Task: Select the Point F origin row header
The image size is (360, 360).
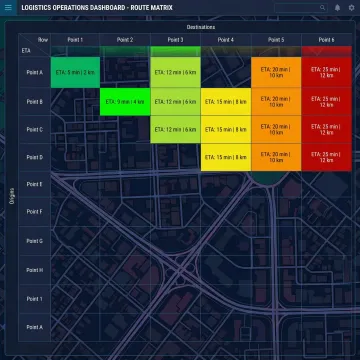Action: pos(35,212)
